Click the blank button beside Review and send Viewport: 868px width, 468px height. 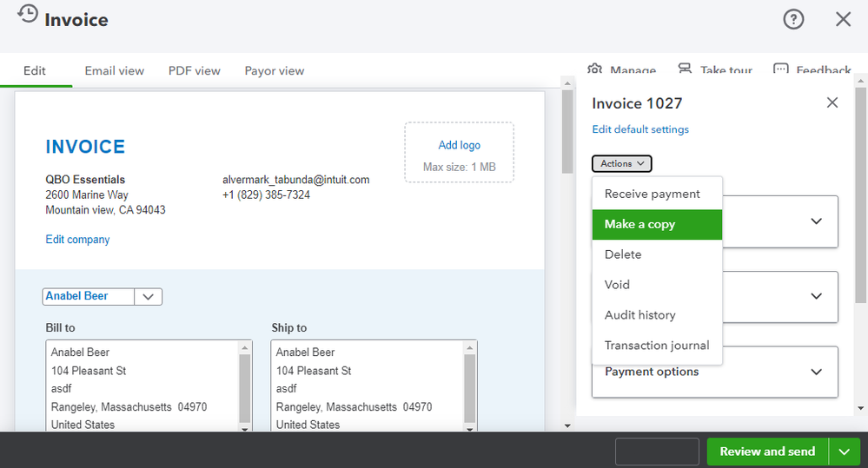657,452
